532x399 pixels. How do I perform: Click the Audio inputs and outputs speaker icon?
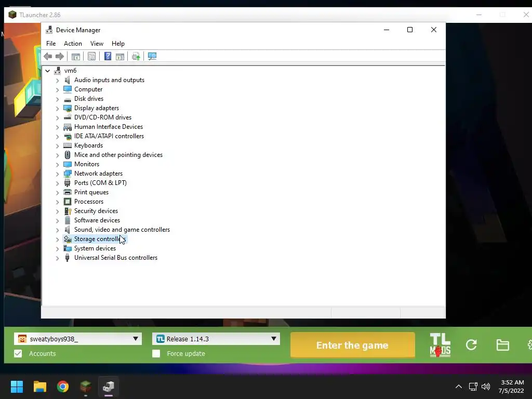68,80
